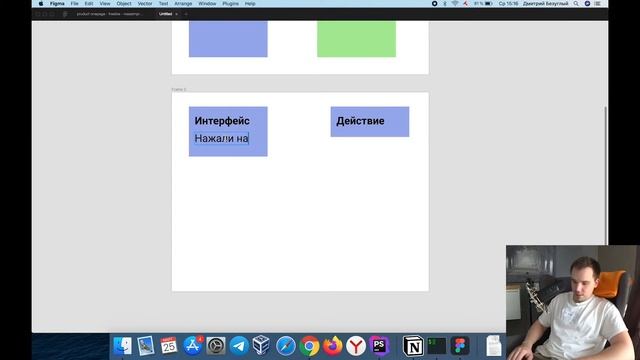Click the Bluetooth status icon
This screenshot has height=360, width=640.
tap(445, 4)
